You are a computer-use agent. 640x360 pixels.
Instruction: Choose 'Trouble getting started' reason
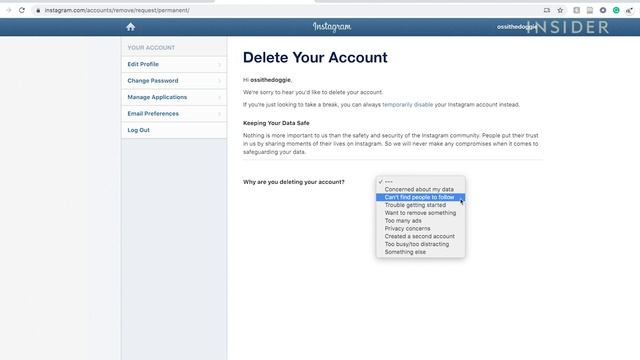click(420, 205)
